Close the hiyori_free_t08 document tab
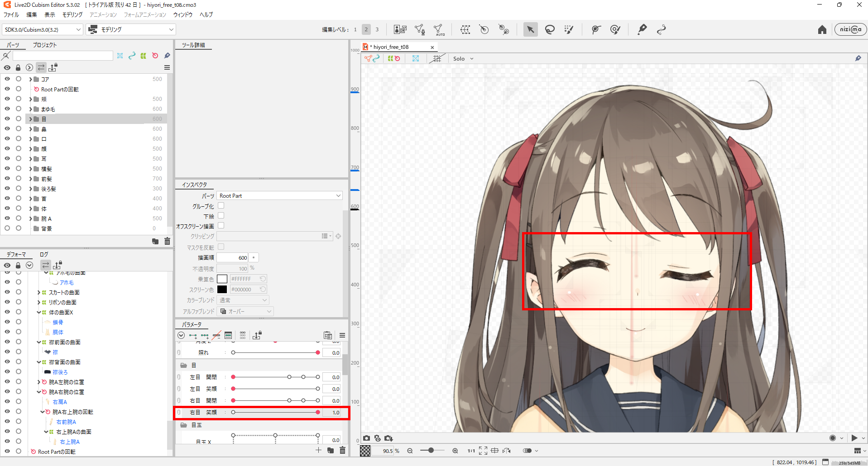Viewport: 868px width, 466px height. click(x=432, y=47)
